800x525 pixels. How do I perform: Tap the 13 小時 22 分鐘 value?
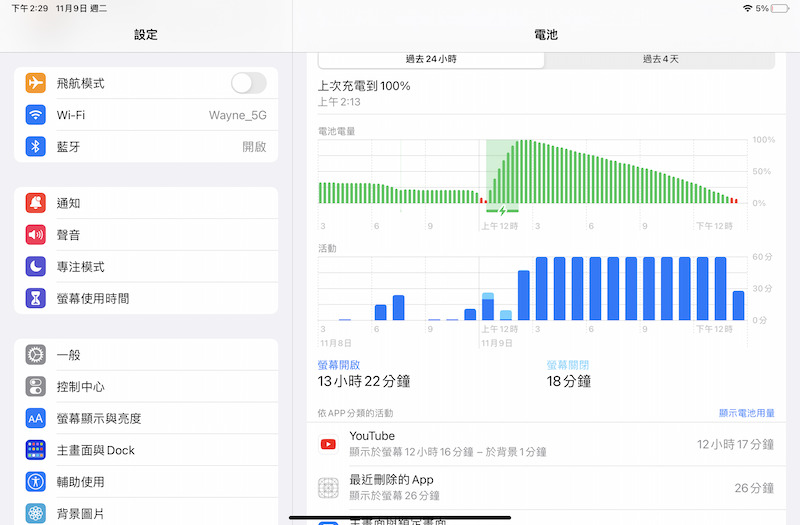point(364,381)
